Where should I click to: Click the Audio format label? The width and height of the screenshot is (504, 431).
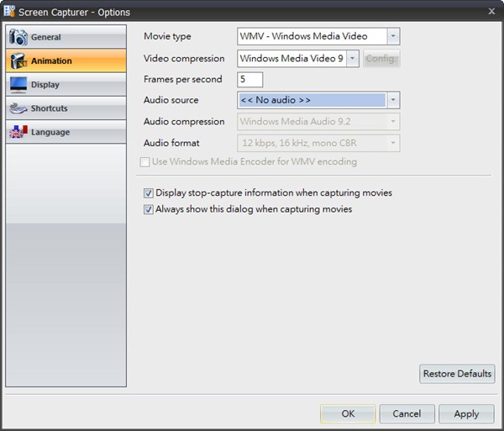(x=171, y=143)
